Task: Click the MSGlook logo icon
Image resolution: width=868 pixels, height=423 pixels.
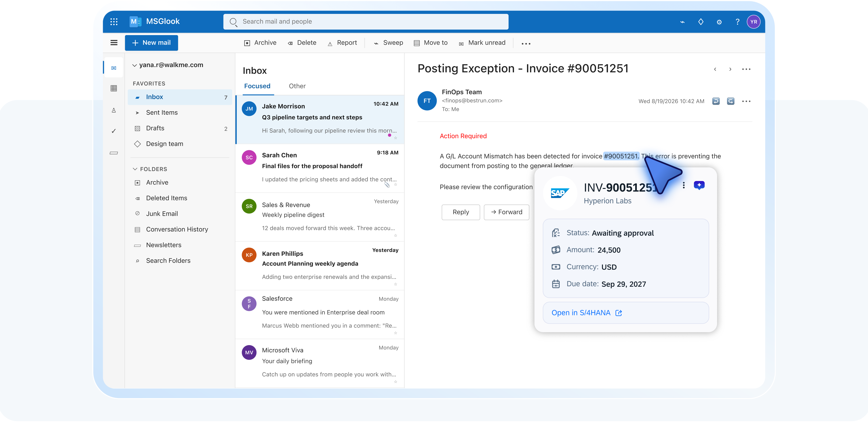Action: pyautogui.click(x=135, y=22)
